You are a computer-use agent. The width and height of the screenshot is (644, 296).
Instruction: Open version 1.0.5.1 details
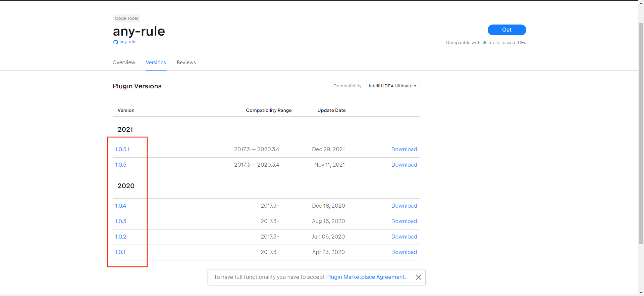pos(122,150)
